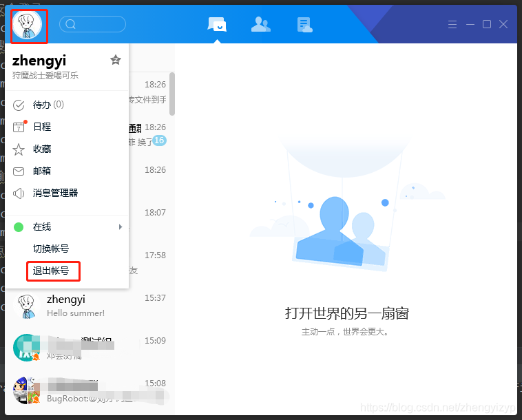The height and width of the screenshot is (420, 522).
Task: Click into the search box
Action: 96,25
